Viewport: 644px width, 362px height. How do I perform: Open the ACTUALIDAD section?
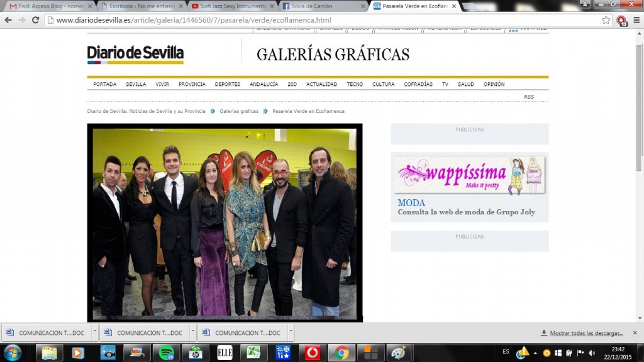[x=321, y=84]
